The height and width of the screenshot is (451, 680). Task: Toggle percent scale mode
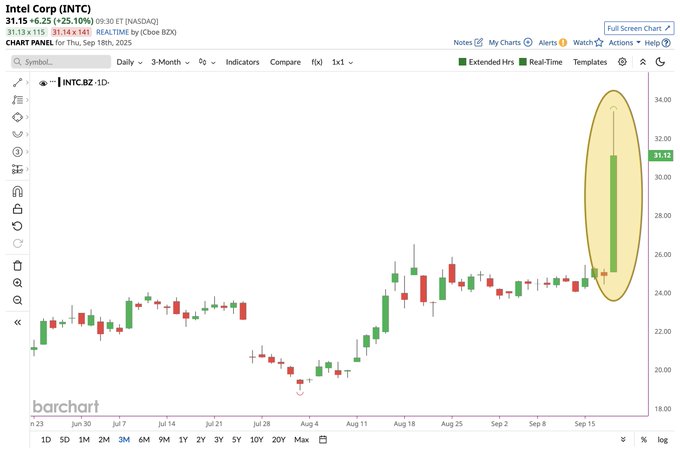coord(644,440)
